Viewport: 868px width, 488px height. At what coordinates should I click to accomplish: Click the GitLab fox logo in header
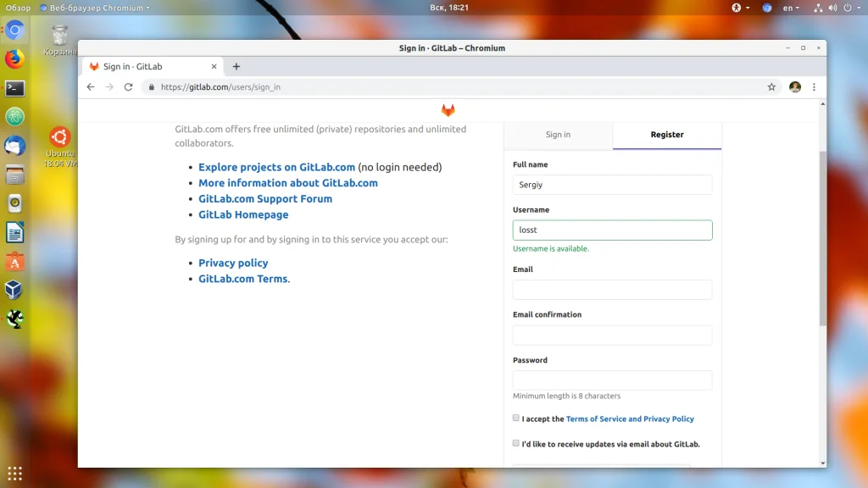click(x=448, y=110)
